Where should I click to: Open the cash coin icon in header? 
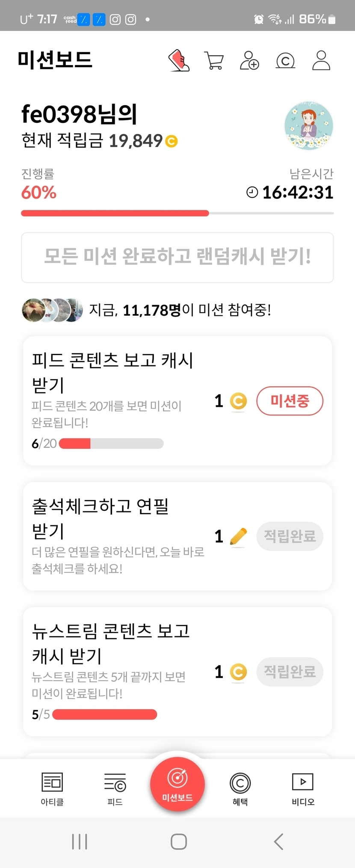click(x=285, y=61)
